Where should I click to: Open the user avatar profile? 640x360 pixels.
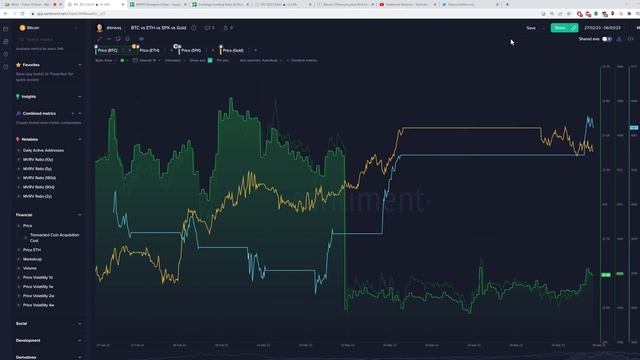click(99, 28)
